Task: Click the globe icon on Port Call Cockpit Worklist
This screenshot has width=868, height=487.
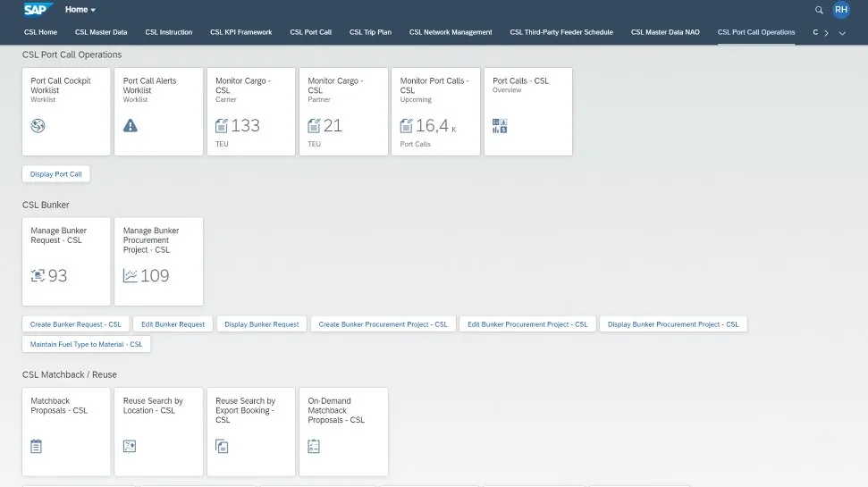Action: pyautogui.click(x=38, y=126)
